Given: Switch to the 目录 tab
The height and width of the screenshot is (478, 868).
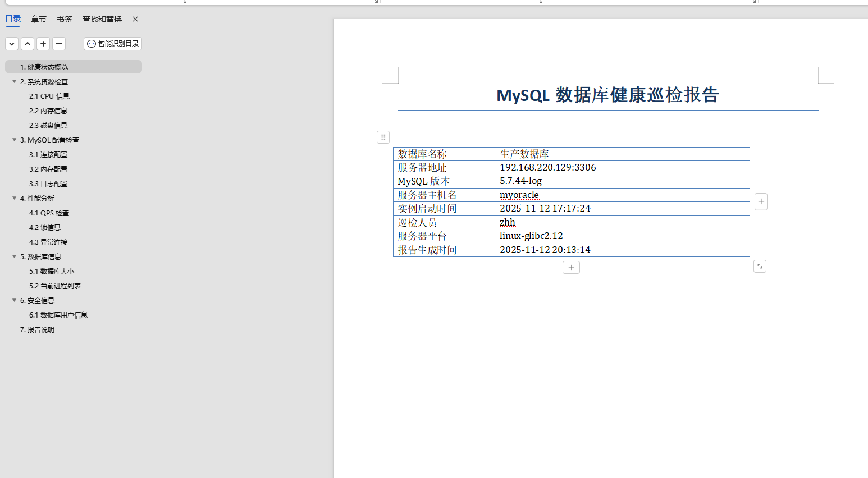Looking at the screenshot, I should [13, 19].
